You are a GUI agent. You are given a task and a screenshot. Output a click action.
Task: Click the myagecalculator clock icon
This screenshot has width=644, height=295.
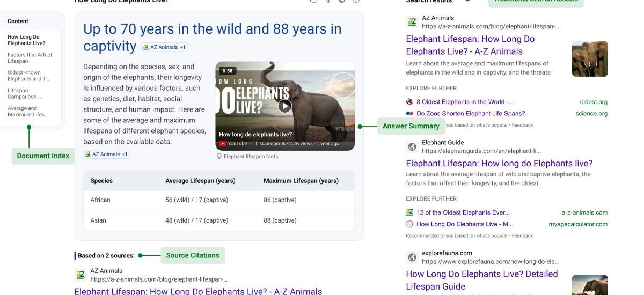coord(409,224)
